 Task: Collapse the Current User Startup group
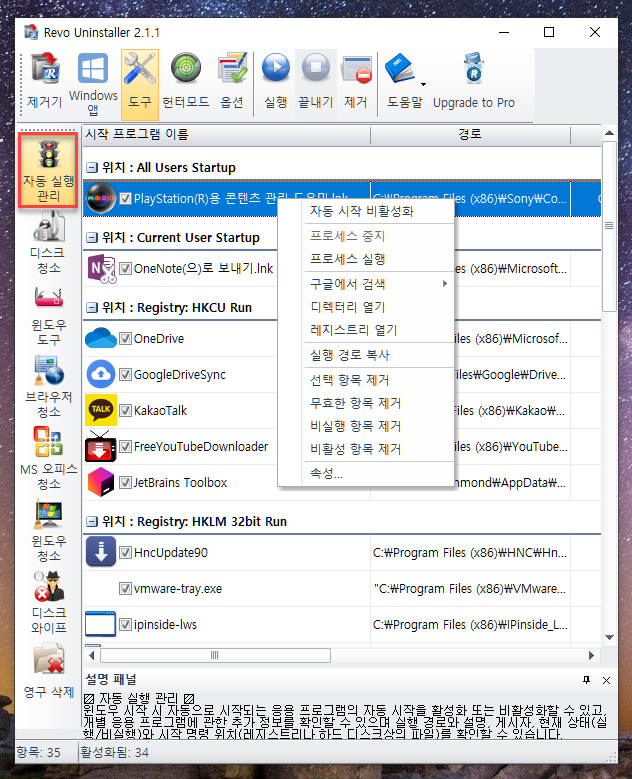[91, 237]
